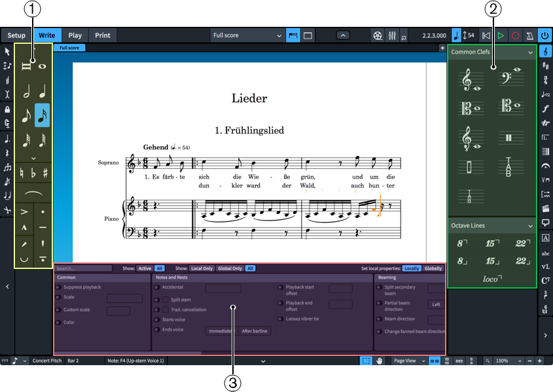This screenshot has height=392, width=553.
Task: Turn on the Laissez vibrer tie property
Action: (x=281, y=319)
